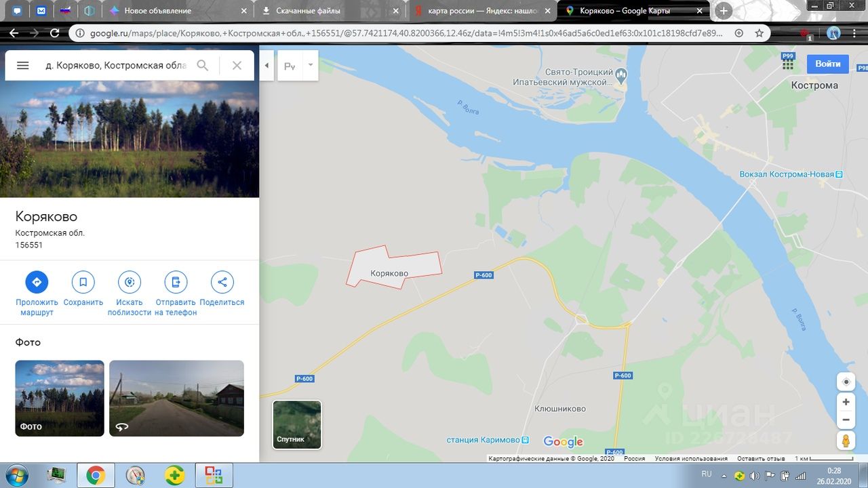Click the Россия link in map footer

(635, 459)
